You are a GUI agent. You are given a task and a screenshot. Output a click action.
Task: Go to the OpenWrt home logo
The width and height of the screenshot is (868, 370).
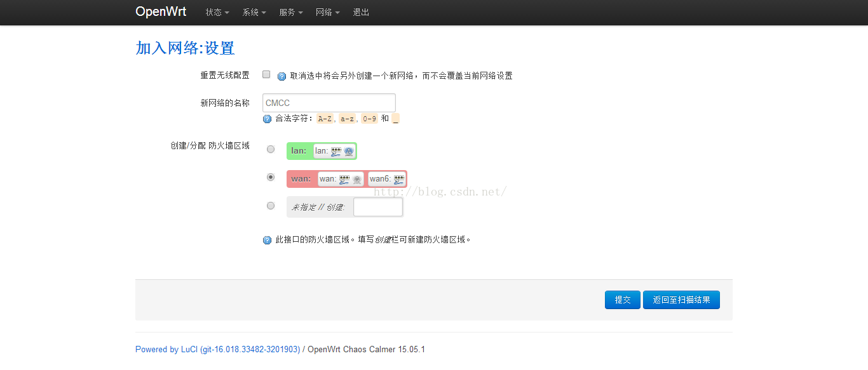pyautogui.click(x=161, y=11)
